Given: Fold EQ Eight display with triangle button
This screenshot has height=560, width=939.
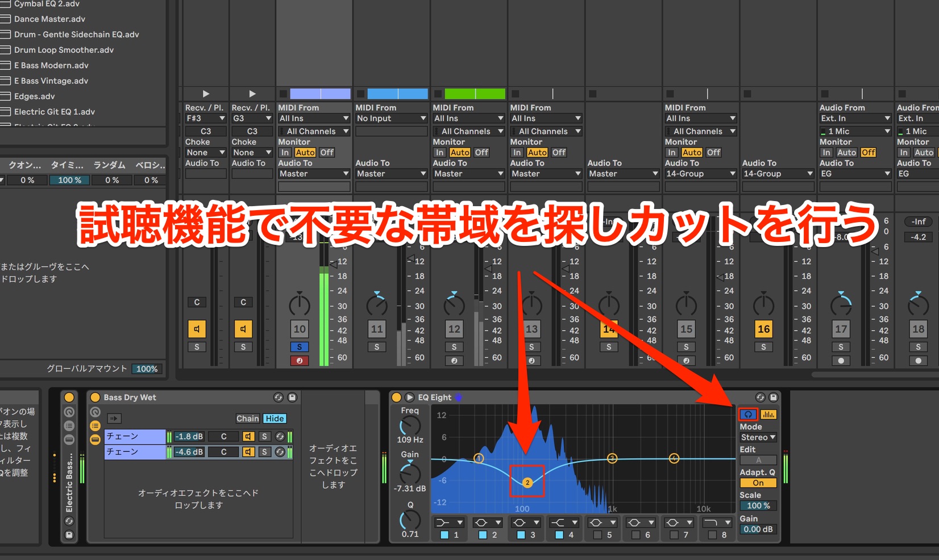Looking at the screenshot, I should [x=409, y=398].
